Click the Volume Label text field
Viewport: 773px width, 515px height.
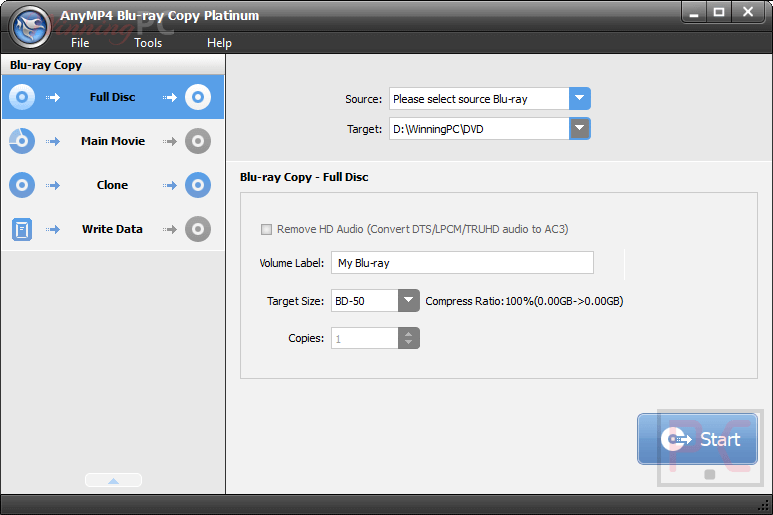[462, 263]
